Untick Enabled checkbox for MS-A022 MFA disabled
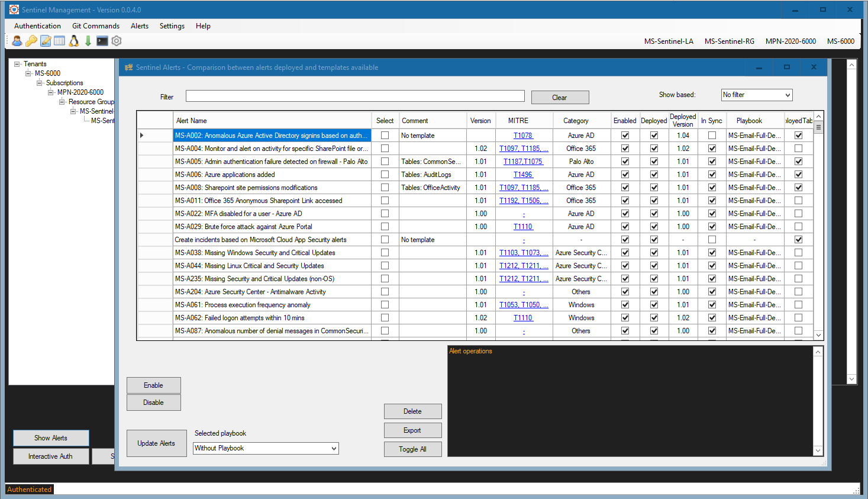868x499 pixels. click(x=625, y=214)
